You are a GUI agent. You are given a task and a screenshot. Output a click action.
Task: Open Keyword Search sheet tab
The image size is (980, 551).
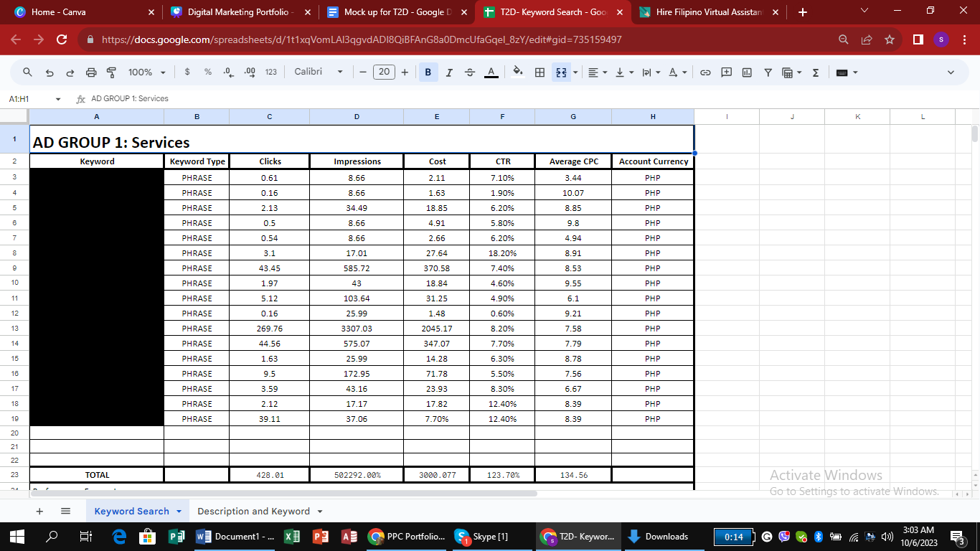point(138,512)
